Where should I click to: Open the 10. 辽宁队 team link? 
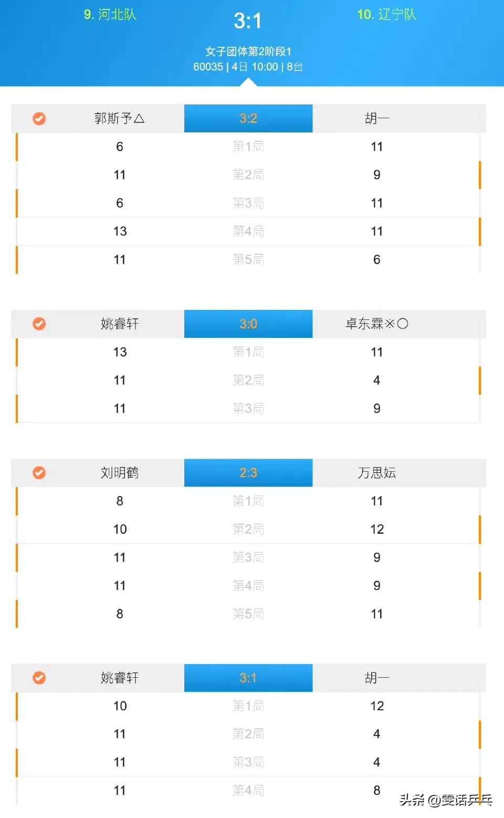387,15
